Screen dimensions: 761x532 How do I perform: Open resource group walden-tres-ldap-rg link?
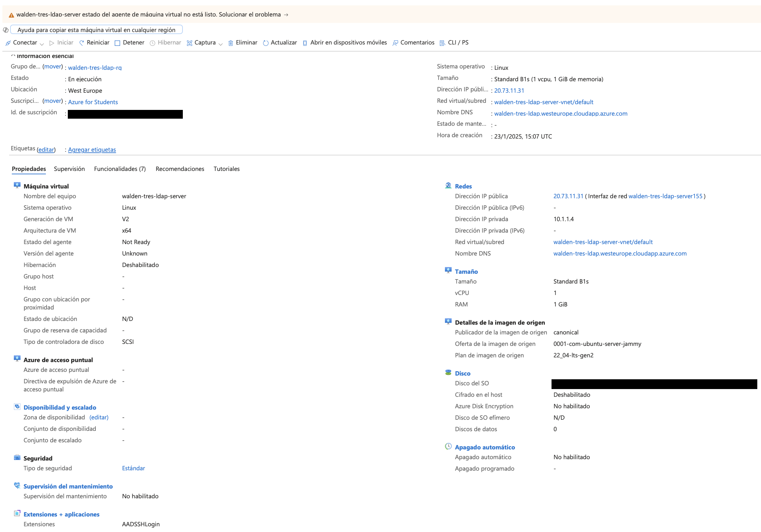point(95,68)
